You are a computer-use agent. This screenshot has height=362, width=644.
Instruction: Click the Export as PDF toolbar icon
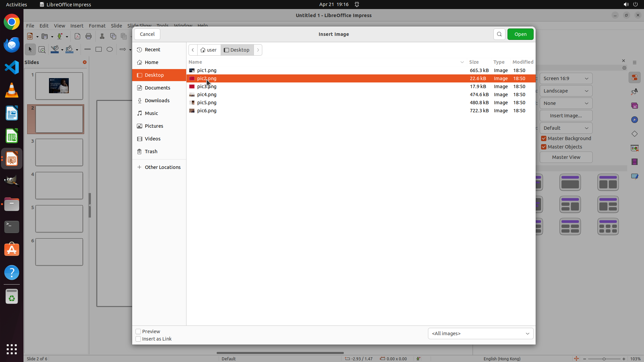77,36
